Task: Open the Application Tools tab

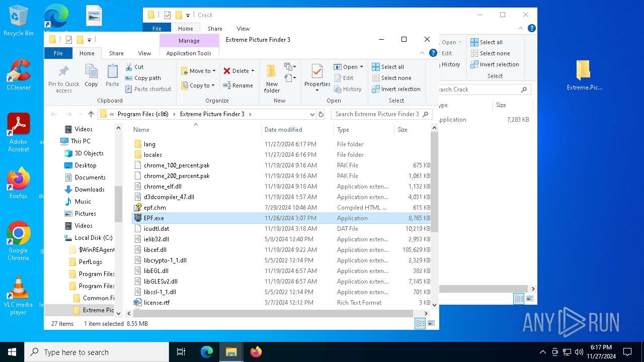Action: pos(189,53)
